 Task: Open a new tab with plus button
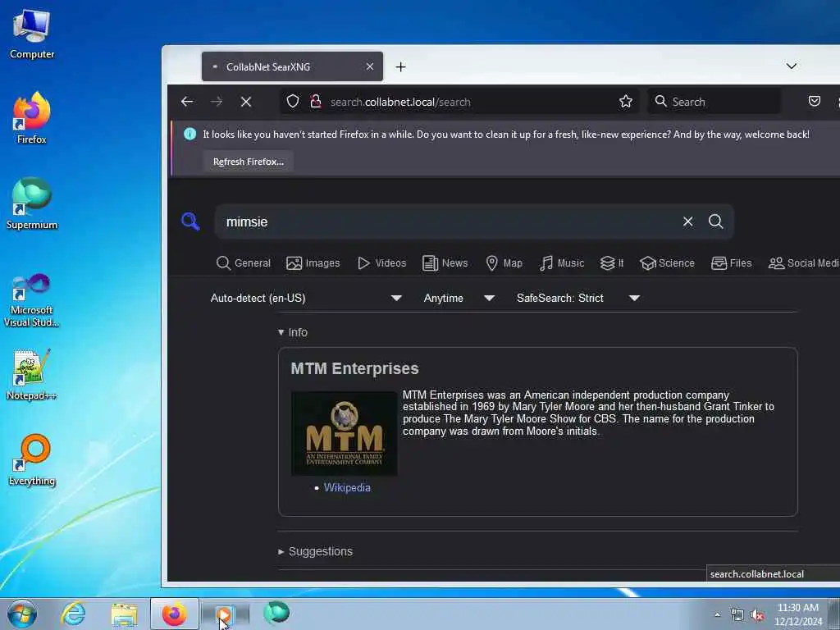tap(400, 66)
